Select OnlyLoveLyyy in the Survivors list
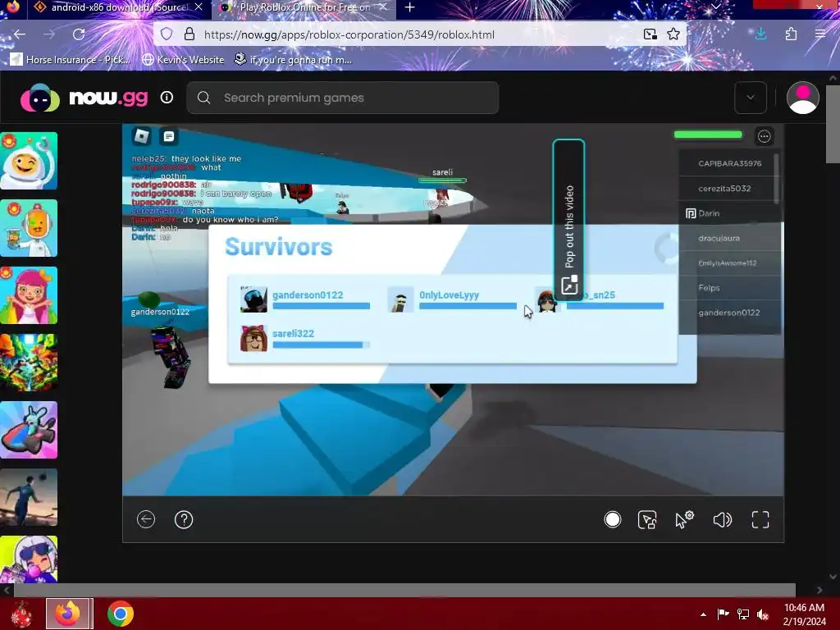840x630 pixels. [452, 300]
